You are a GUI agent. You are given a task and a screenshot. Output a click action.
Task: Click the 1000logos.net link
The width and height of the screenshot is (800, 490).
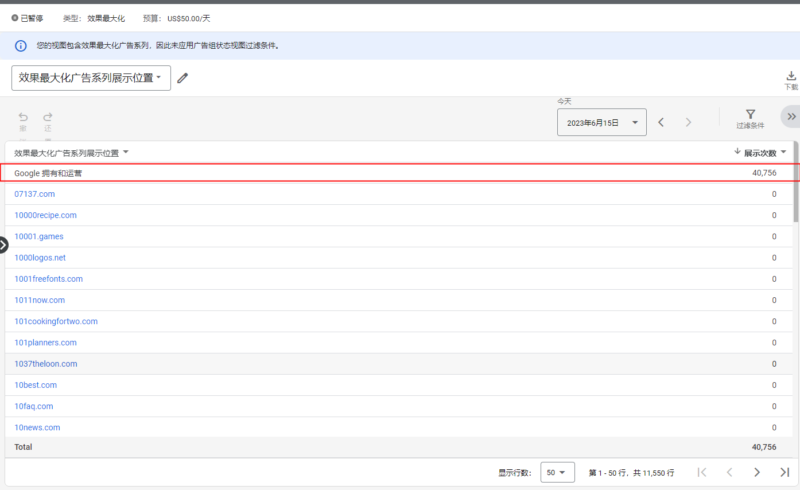tap(40, 257)
